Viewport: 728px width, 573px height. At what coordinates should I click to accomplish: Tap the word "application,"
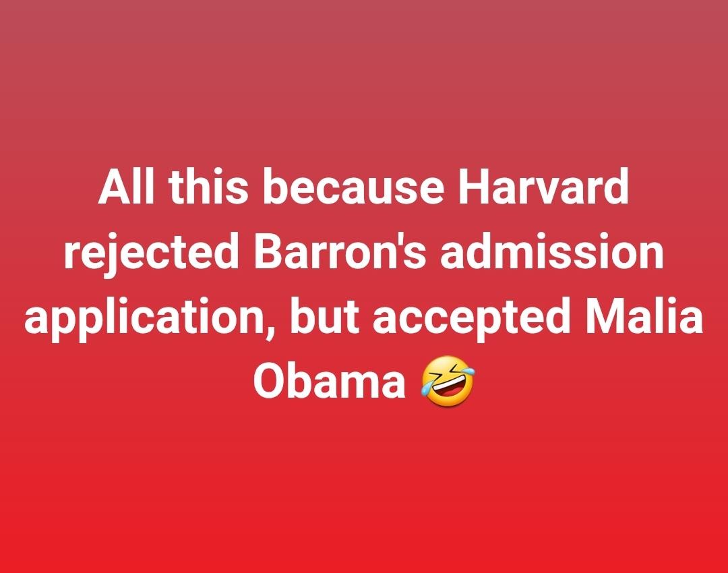click(x=150, y=319)
